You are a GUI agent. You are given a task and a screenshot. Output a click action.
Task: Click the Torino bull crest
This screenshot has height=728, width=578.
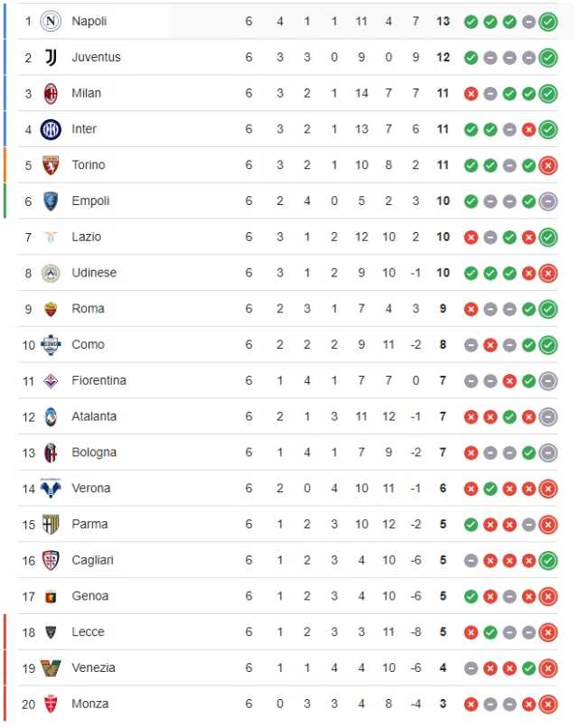tap(51, 165)
